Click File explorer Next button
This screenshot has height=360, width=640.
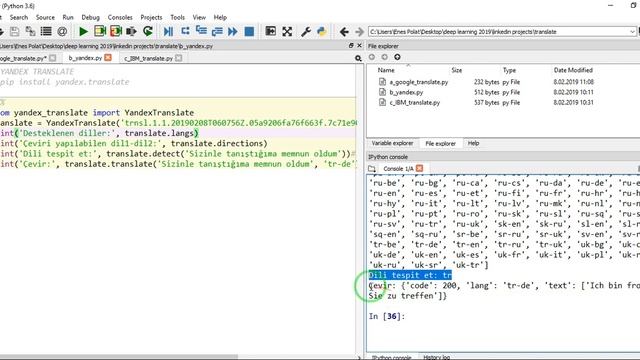384,57
